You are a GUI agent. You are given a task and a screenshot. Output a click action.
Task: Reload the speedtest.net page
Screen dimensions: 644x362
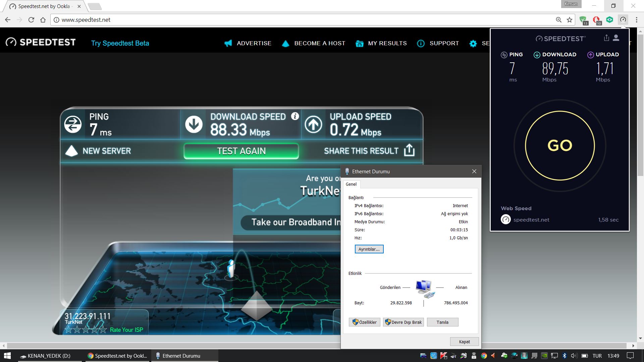point(31,20)
